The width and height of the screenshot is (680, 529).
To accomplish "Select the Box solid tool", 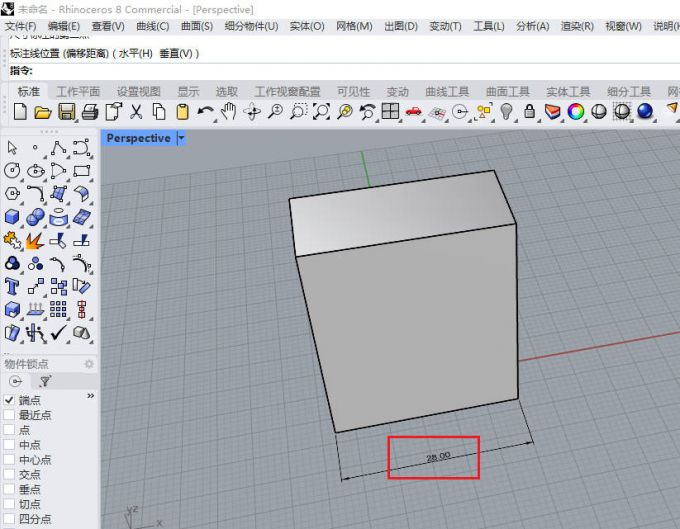I will pos(12,217).
